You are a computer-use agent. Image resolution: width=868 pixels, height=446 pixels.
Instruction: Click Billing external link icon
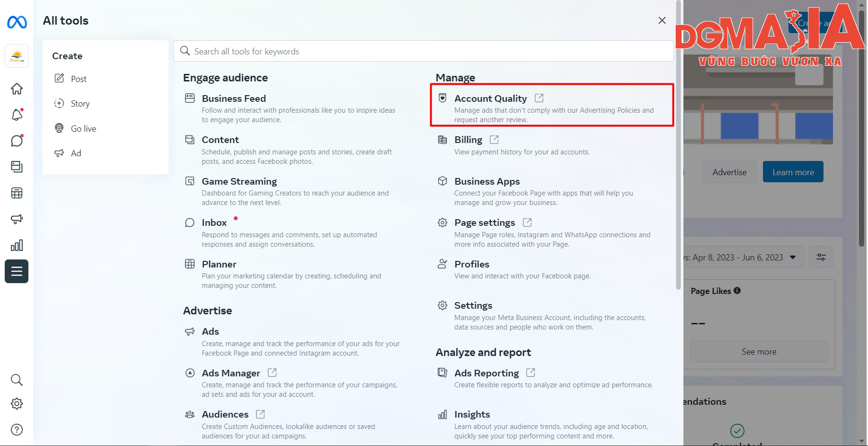click(494, 140)
